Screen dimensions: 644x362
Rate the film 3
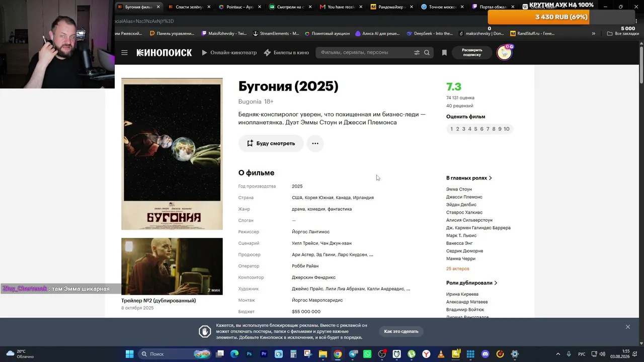point(463,129)
